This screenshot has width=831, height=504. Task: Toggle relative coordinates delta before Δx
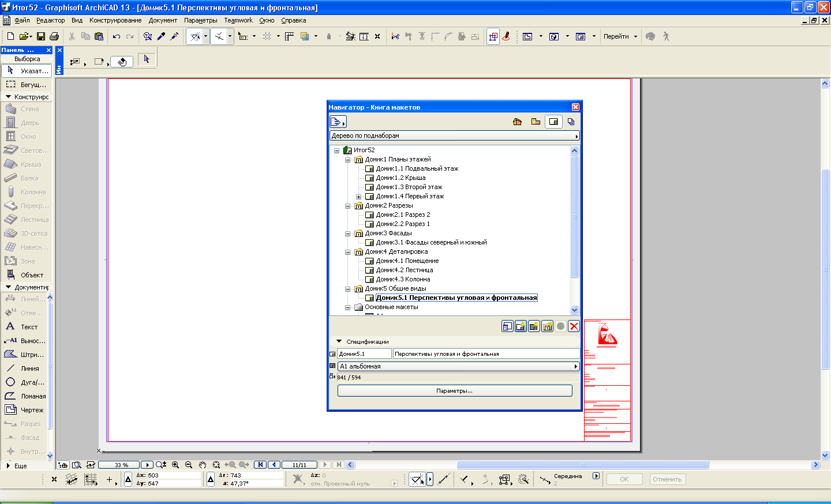128,479
